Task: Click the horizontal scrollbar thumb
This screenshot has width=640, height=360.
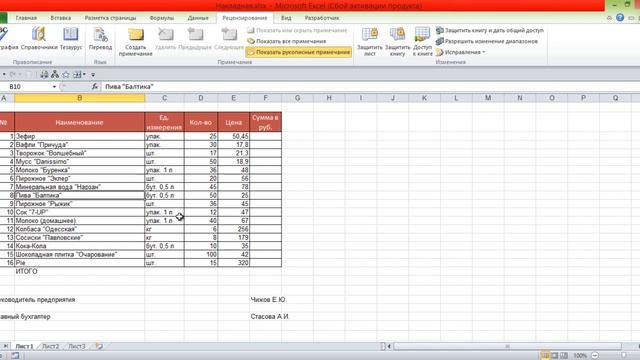Action: (507, 346)
